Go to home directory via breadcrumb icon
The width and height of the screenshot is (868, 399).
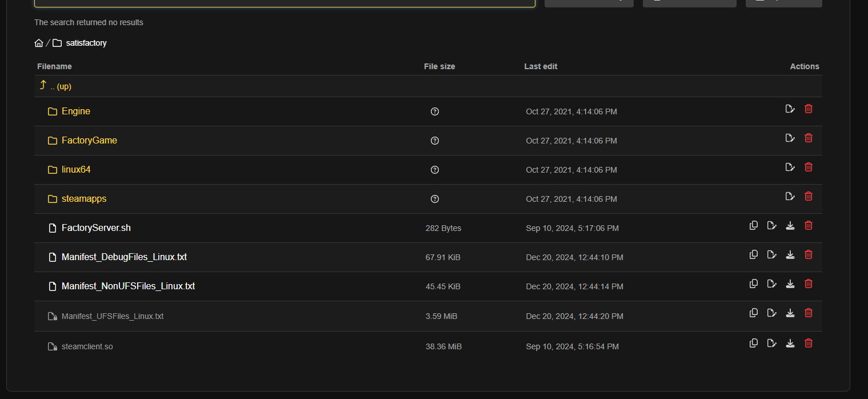coord(39,43)
